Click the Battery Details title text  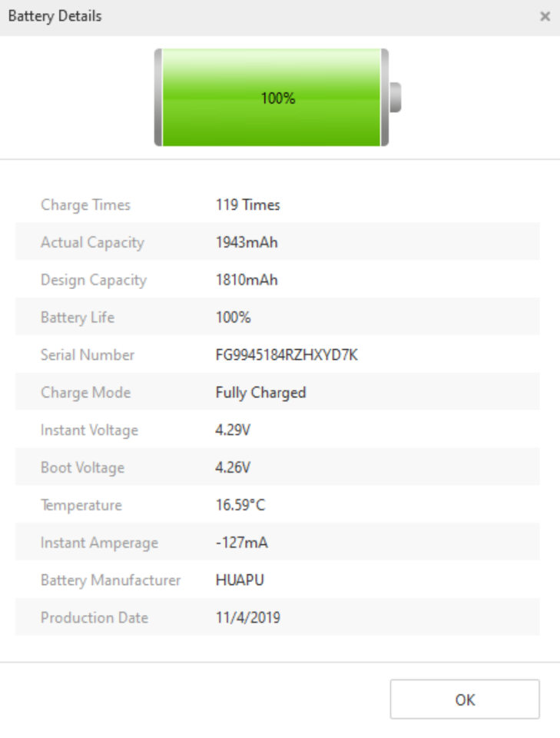(55, 16)
